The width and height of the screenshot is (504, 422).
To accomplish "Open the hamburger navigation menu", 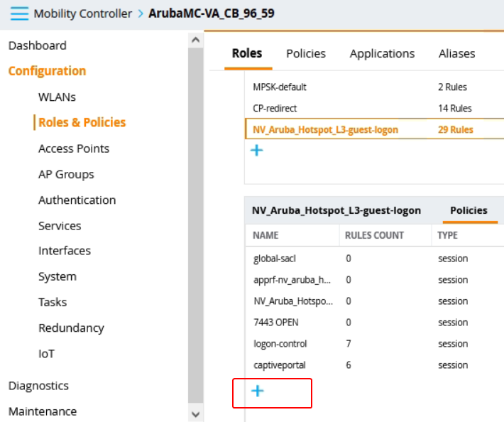I will pos(19,13).
